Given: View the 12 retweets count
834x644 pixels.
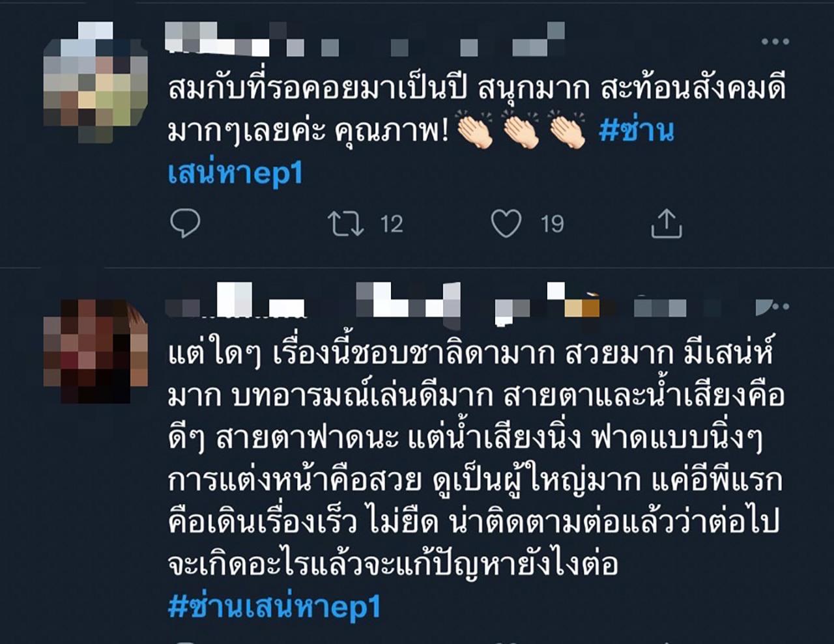Looking at the screenshot, I should pos(392,225).
